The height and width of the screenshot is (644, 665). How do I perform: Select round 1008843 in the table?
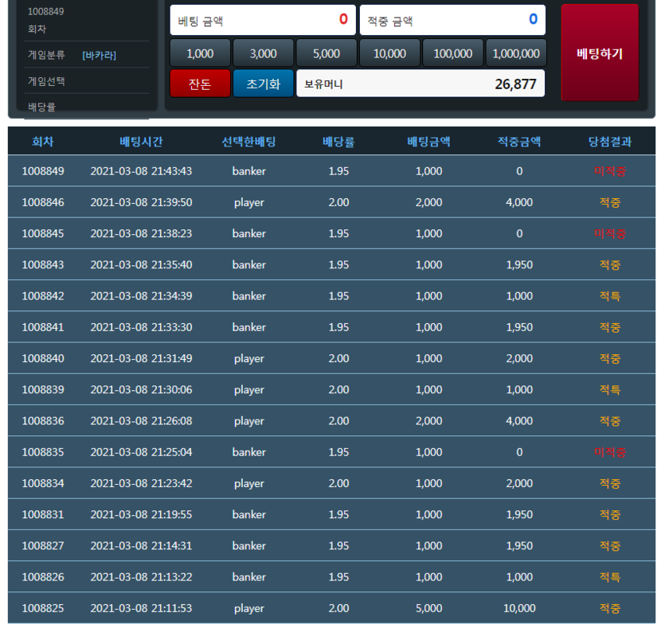(x=43, y=265)
